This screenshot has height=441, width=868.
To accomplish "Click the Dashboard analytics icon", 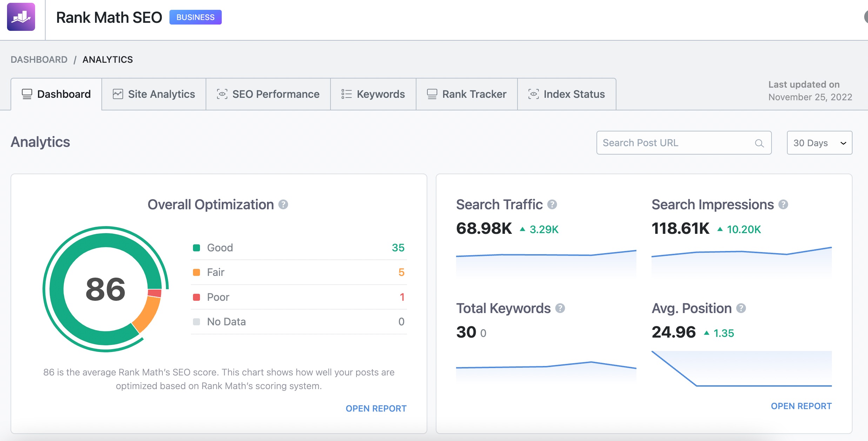I will [26, 95].
